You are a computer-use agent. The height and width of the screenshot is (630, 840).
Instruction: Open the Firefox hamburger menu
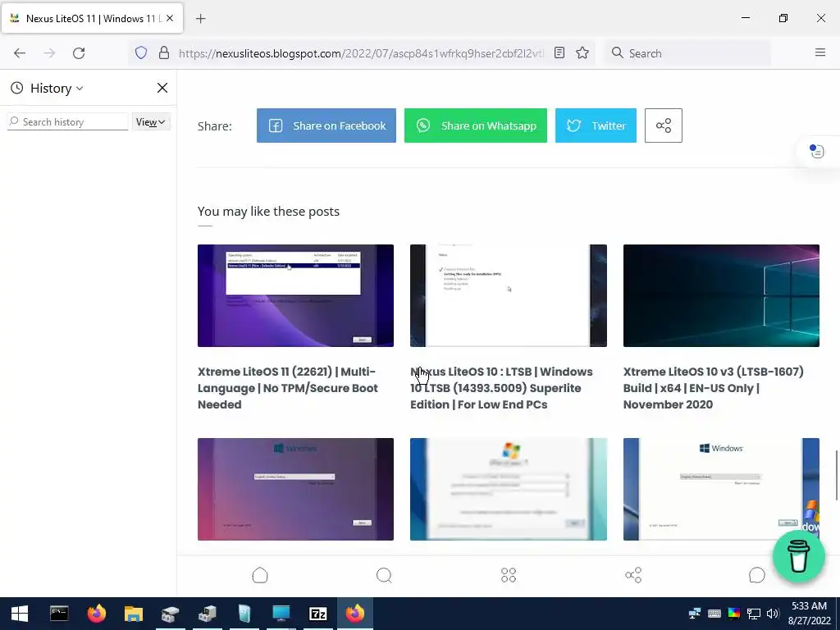(820, 52)
